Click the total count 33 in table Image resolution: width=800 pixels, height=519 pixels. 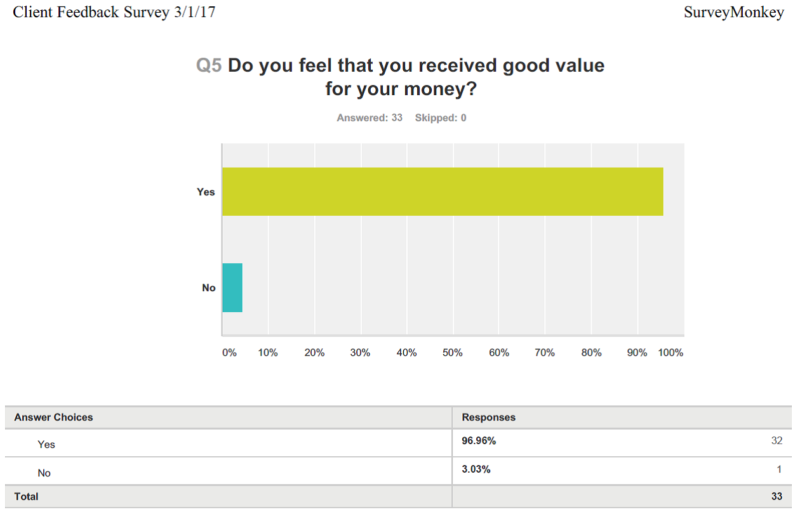(777, 497)
